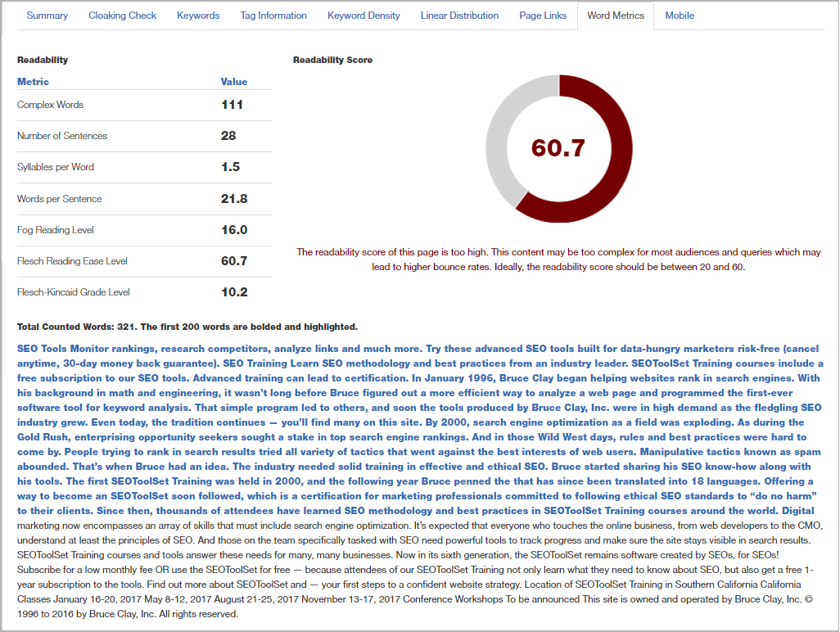840x632 pixels.
Task: Open the Linear Distribution tab
Action: click(459, 16)
